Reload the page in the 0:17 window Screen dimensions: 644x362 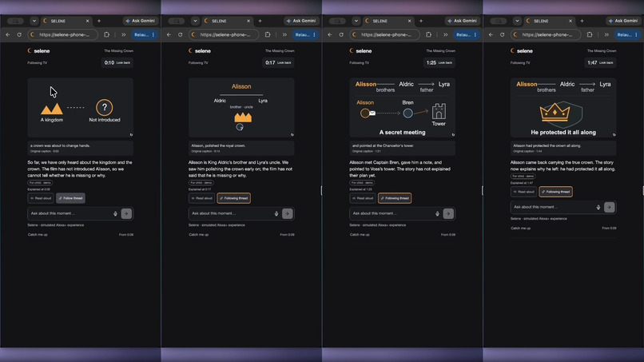(180, 35)
